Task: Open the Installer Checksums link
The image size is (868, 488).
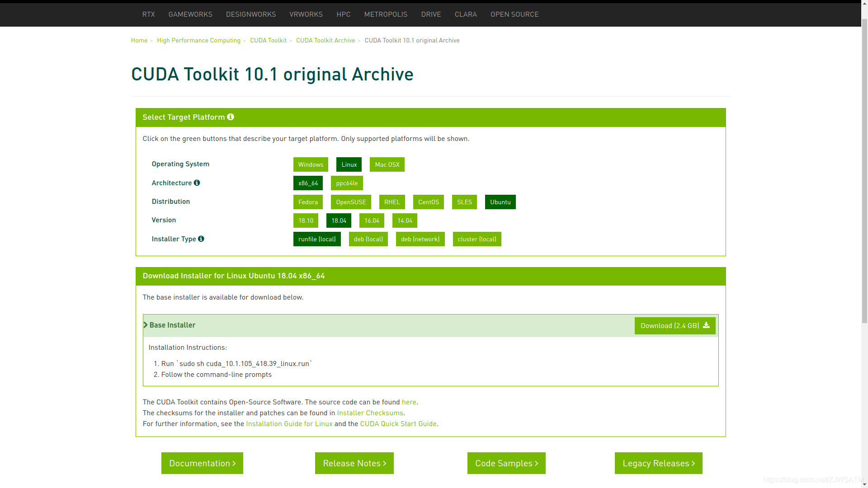Action: pos(370,413)
